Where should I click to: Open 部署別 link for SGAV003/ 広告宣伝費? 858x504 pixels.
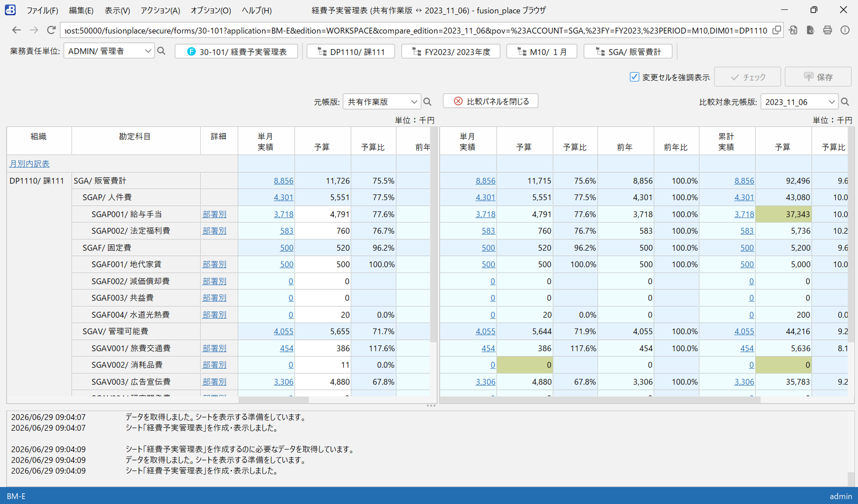[214, 382]
